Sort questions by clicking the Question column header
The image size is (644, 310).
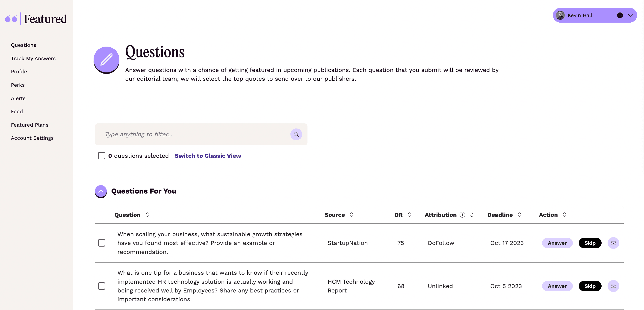click(x=131, y=215)
